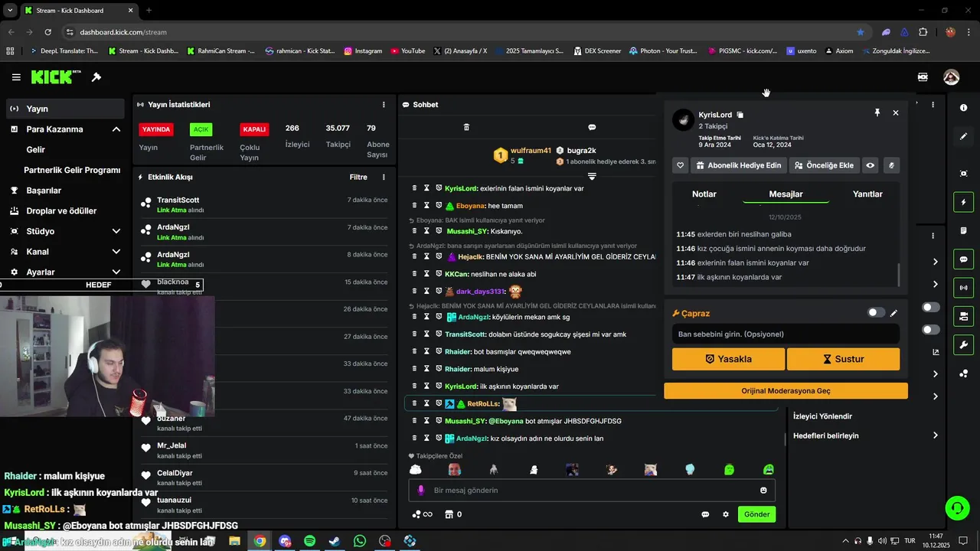Viewport: 980px width, 551px height.
Task: Click the lightning bolt icon in right sidebar
Action: 963,202
